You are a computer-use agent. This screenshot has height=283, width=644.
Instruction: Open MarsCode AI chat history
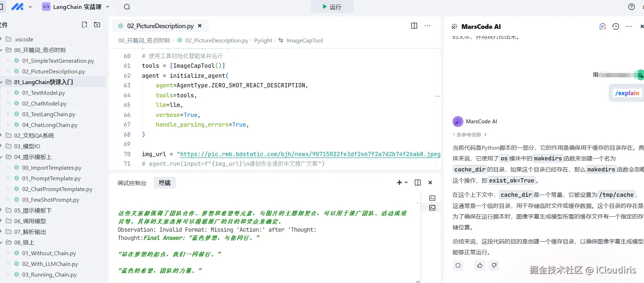click(615, 26)
